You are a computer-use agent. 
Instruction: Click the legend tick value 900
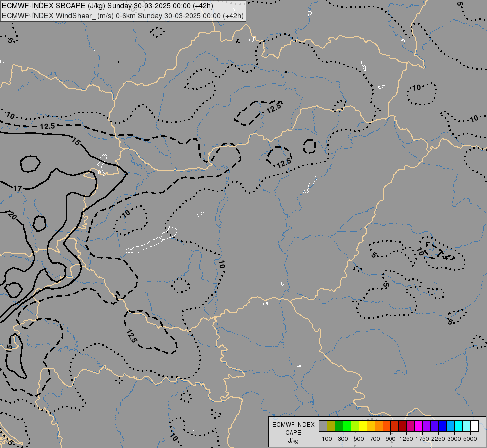[x=390, y=439]
